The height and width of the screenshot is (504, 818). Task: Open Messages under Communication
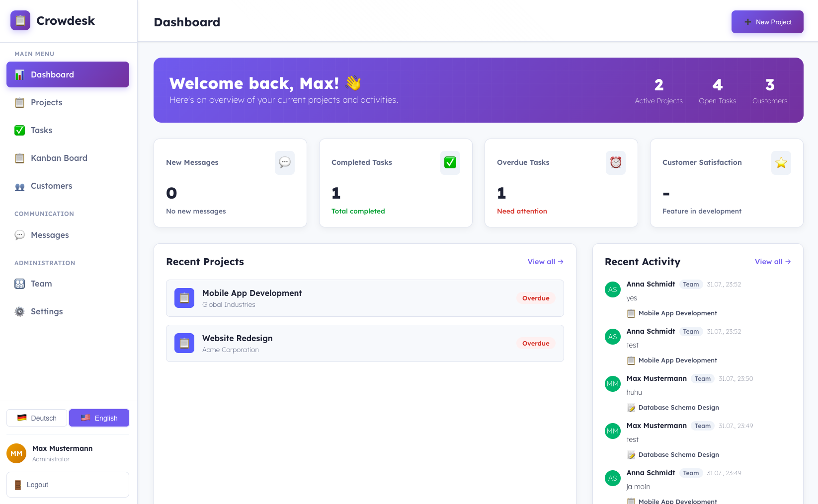(50, 235)
